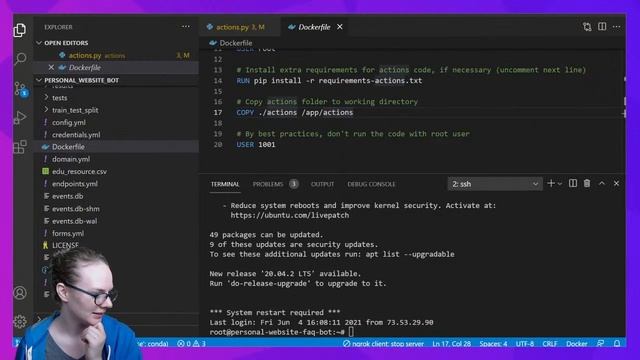The width and height of the screenshot is (640, 360).
Task: Open actions.py from Open Editors
Action: click(84, 55)
